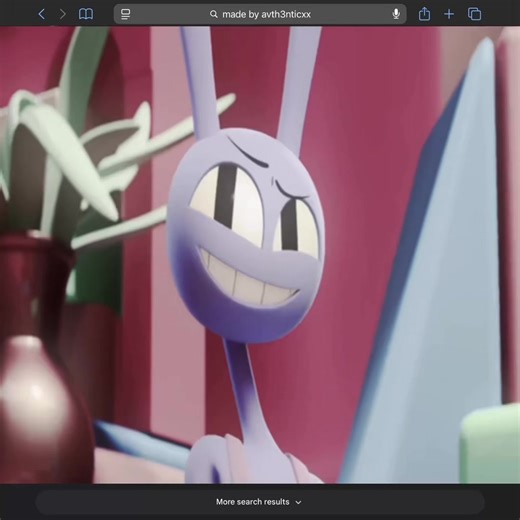This screenshot has height=520, width=520.
Task: Click the magnifier icon in search field
Action: 214,14
